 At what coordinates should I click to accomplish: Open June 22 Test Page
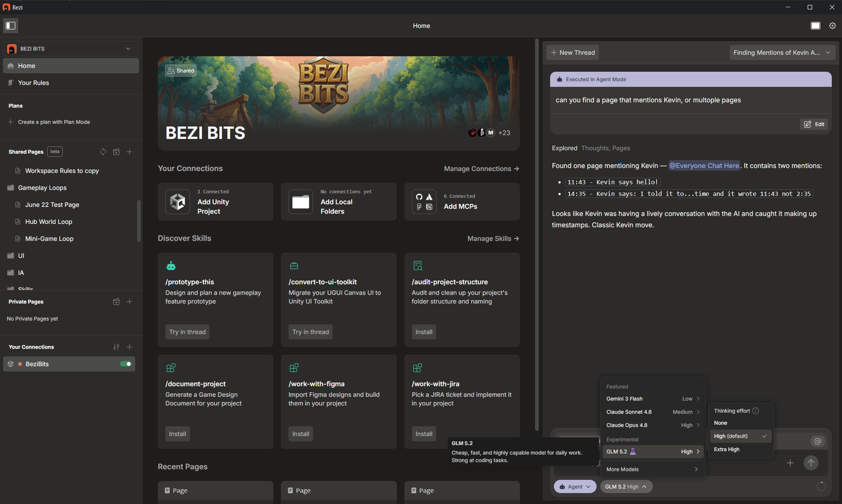52,205
